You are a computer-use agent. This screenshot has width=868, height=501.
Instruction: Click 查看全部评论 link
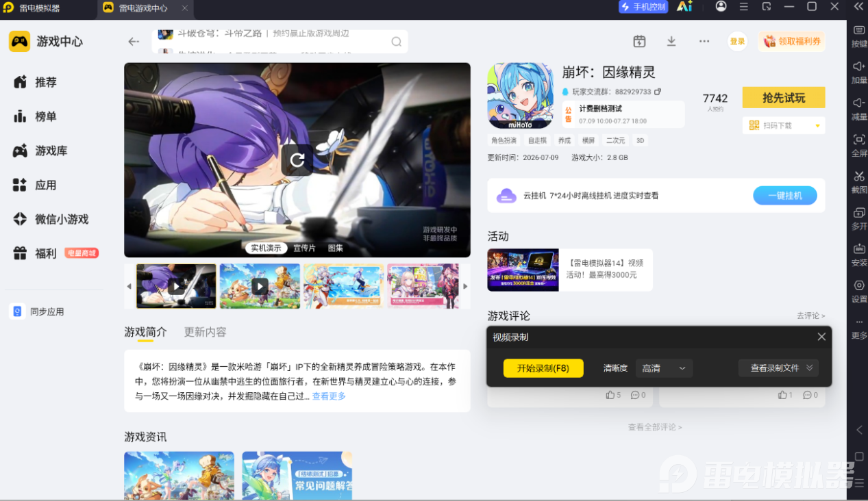(655, 427)
